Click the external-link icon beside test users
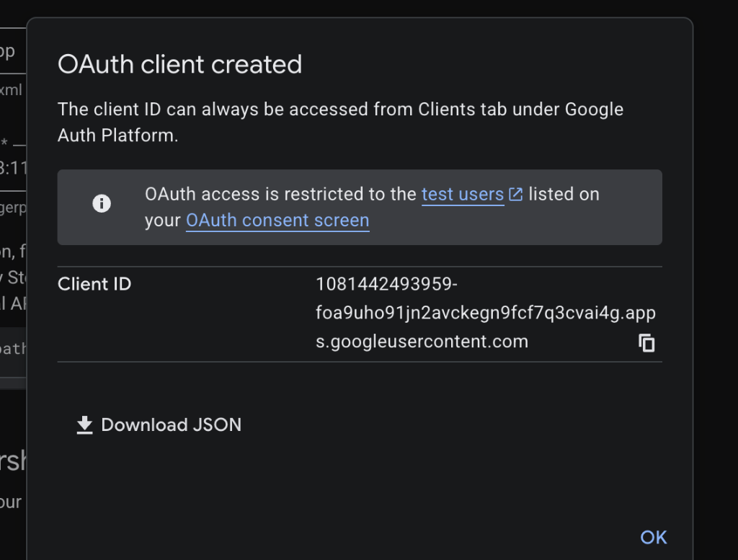This screenshot has height=560, width=738. [x=516, y=195]
